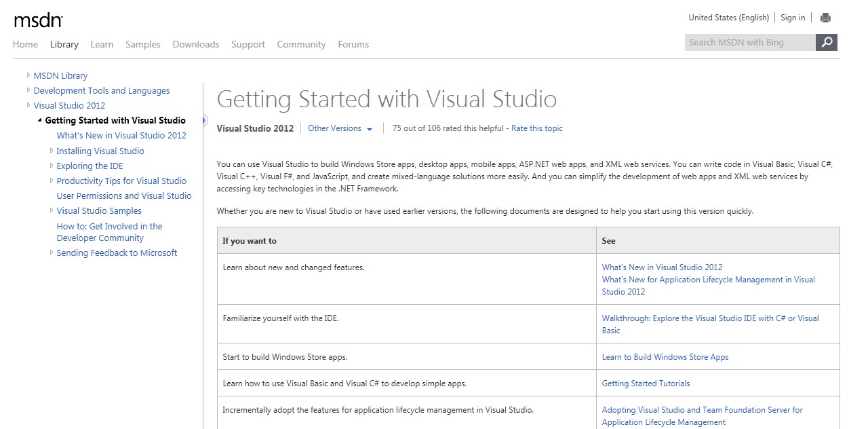
Task: Click the printer icon in header
Action: coord(825,18)
